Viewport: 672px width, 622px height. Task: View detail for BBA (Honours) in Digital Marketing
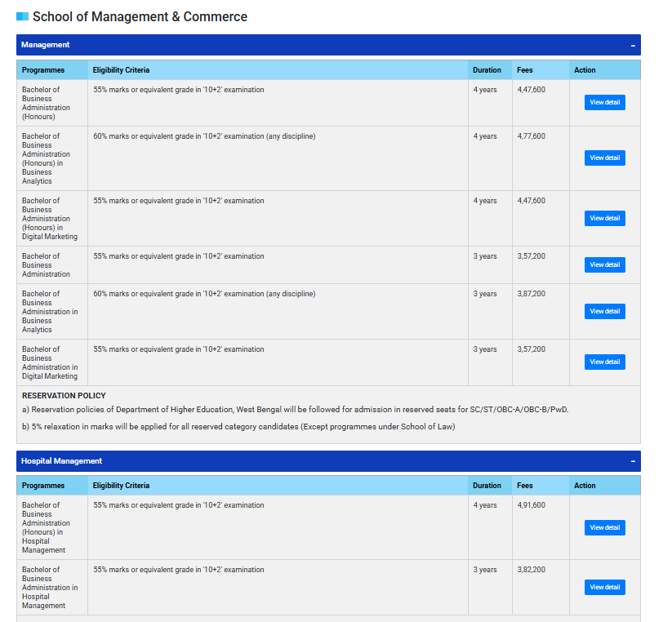(604, 218)
